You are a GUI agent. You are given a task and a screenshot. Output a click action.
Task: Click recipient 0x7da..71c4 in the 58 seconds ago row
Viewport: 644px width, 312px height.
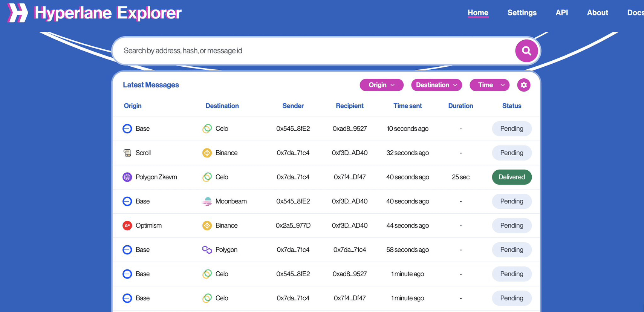tap(349, 250)
